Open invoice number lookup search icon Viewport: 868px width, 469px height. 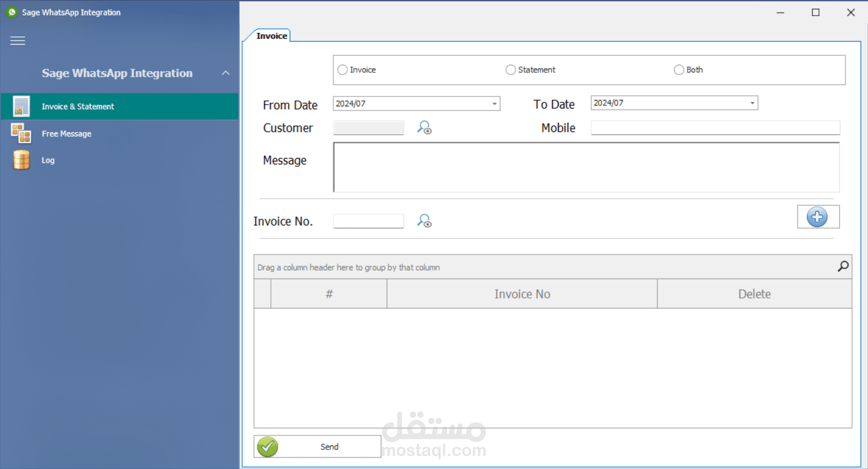click(x=424, y=221)
